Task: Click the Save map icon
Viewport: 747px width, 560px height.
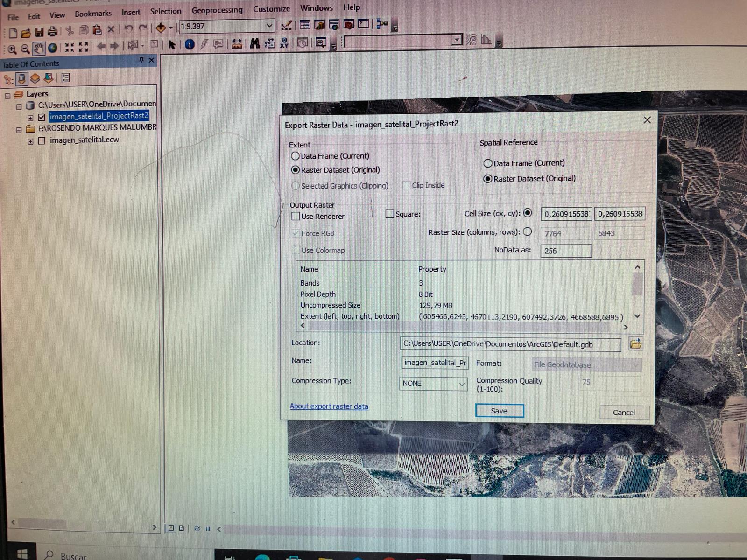Action: click(x=39, y=32)
